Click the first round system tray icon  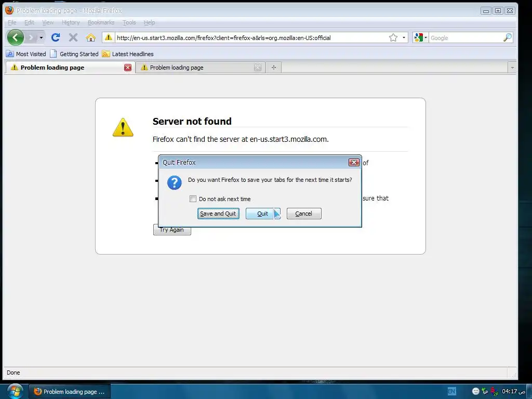(476, 391)
